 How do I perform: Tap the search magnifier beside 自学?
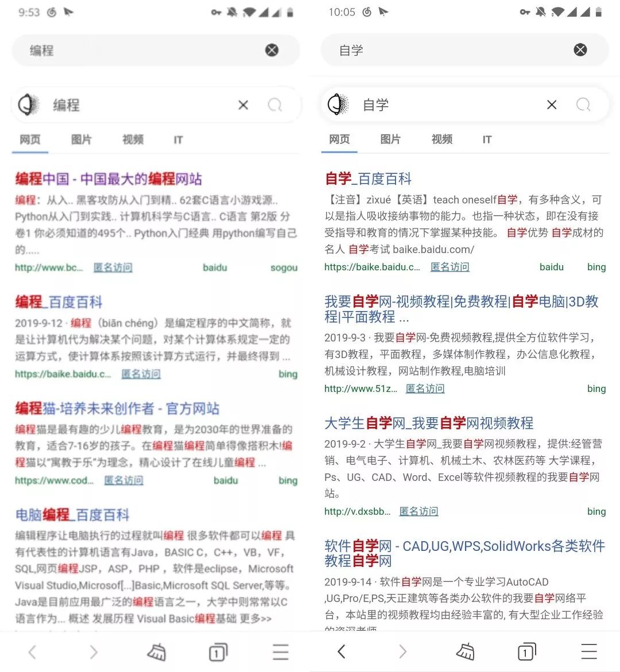pyautogui.click(x=583, y=104)
